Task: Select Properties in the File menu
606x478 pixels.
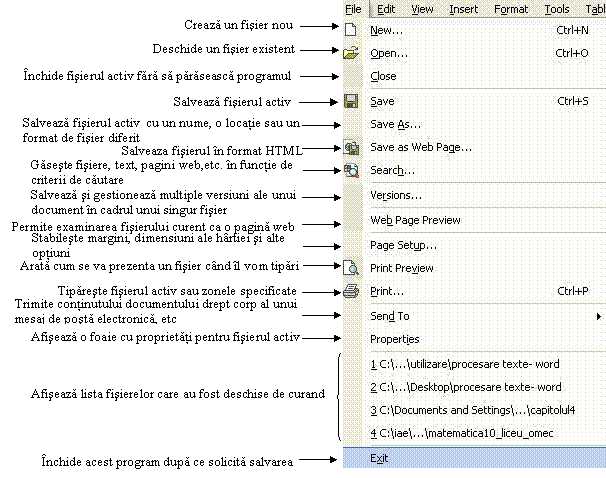Action: point(395,339)
